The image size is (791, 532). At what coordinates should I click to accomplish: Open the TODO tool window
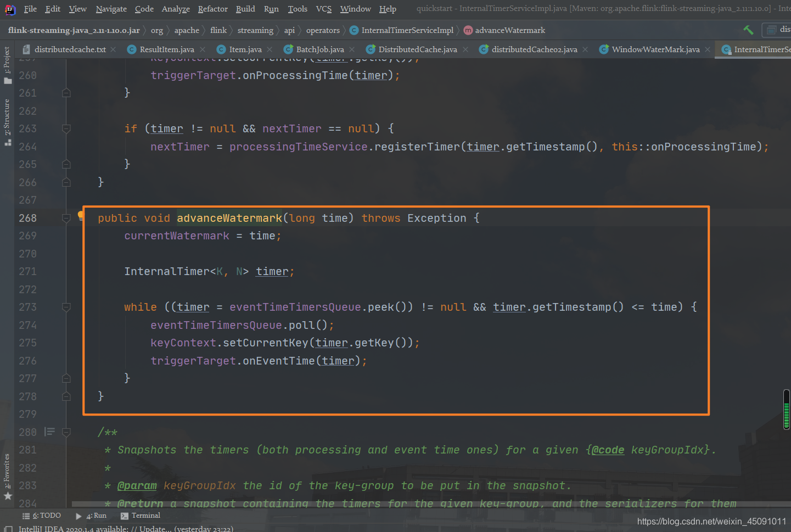pyautogui.click(x=42, y=516)
